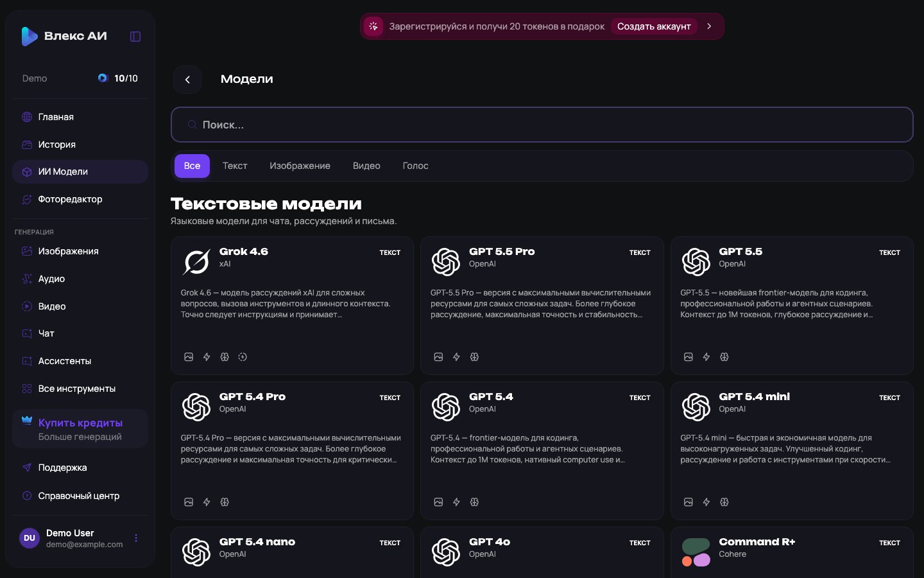Click the lightning icon on Grok 4.6 card
This screenshot has height=578, width=924.
click(x=207, y=357)
